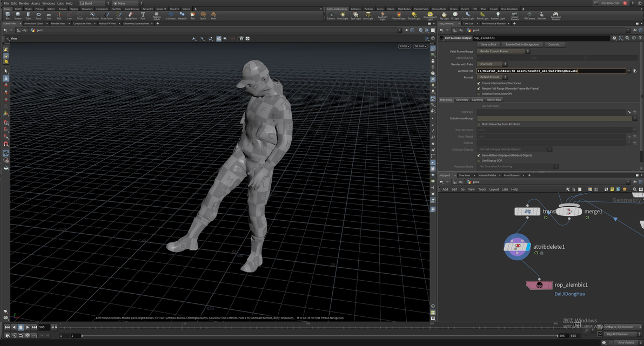Click the Font shelf tool icon

pos(143,15)
